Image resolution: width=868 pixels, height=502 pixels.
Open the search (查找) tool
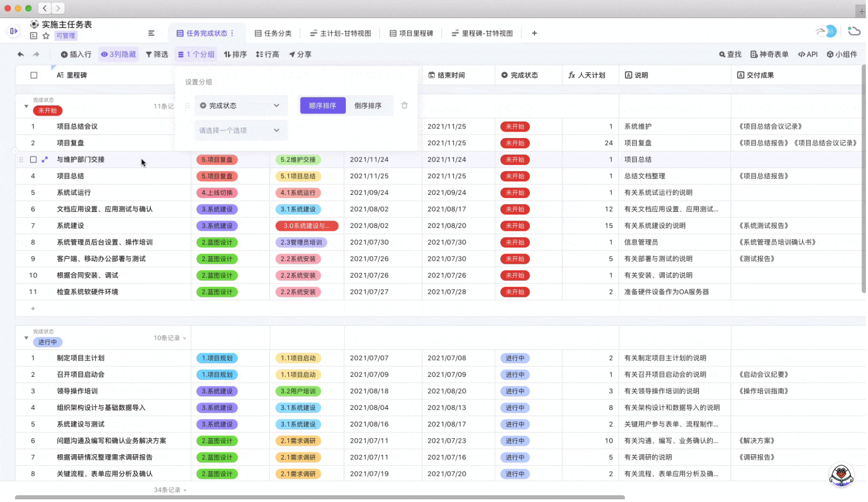click(730, 54)
